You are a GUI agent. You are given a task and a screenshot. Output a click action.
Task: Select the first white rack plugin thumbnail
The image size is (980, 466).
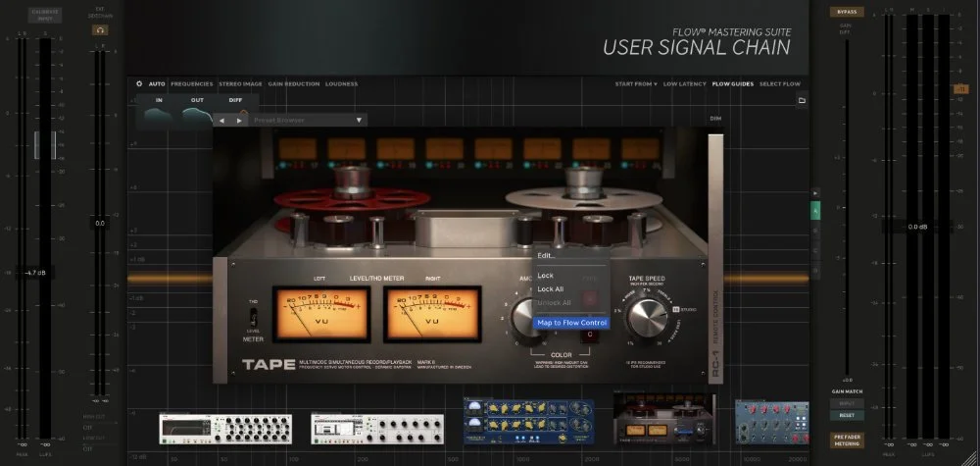pyautogui.click(x=225, y=429)
